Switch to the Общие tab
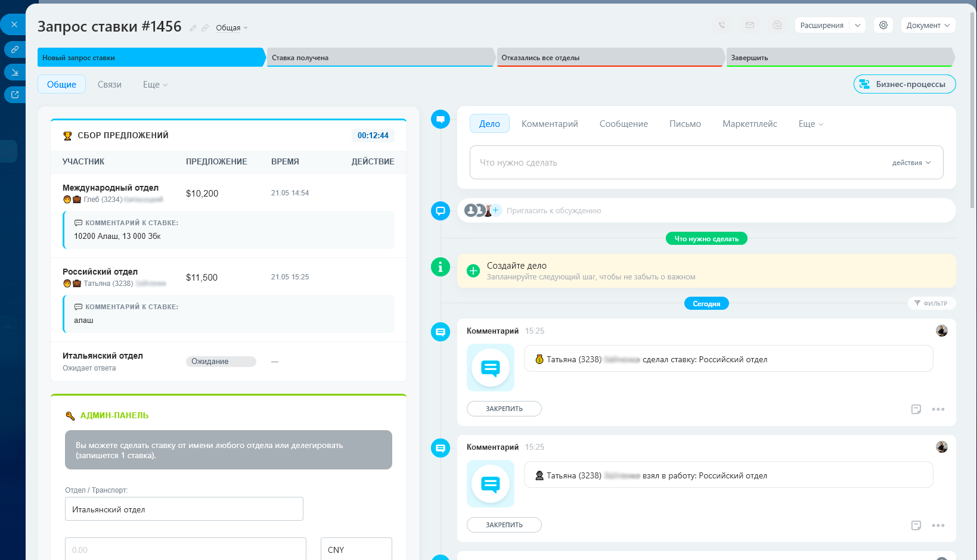Screen dimensions: 977x560 [x=61, y=85]
